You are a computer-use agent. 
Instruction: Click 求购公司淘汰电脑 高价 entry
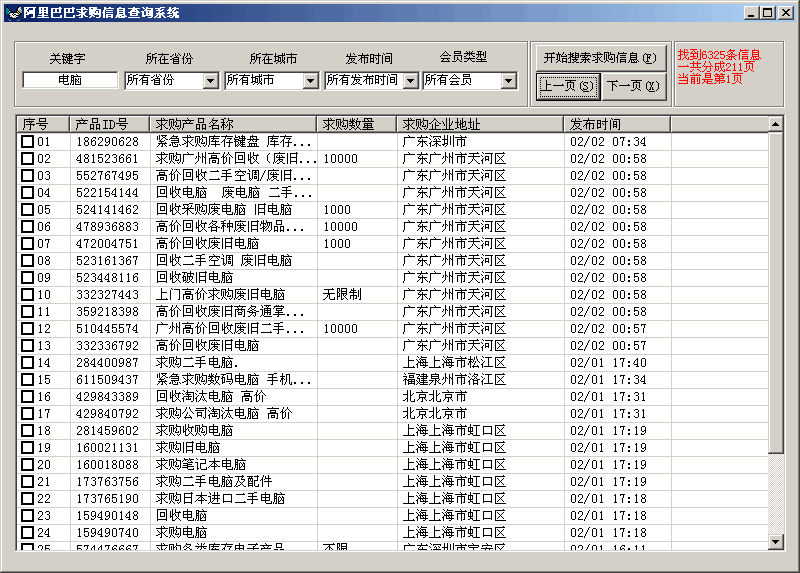coord(223,414)
